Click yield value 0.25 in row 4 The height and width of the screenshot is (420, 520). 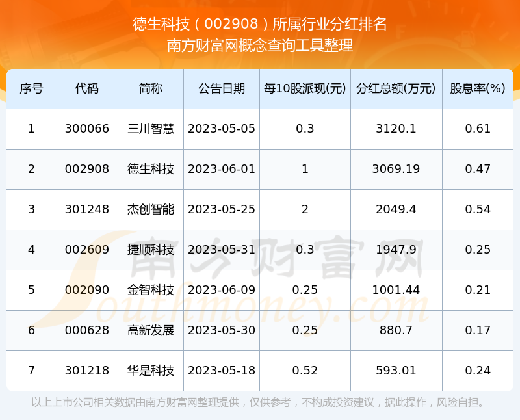click(478, 250)
